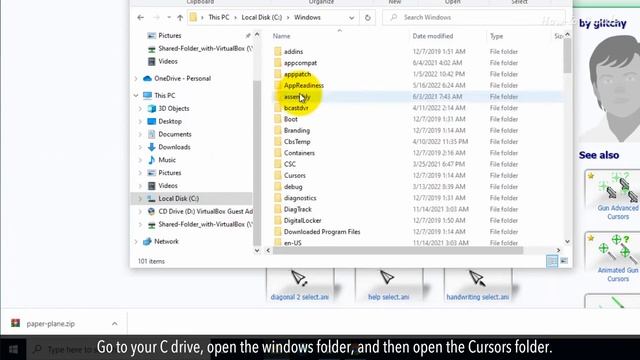Refresh the Windows folder view

[x=367, y=18]
